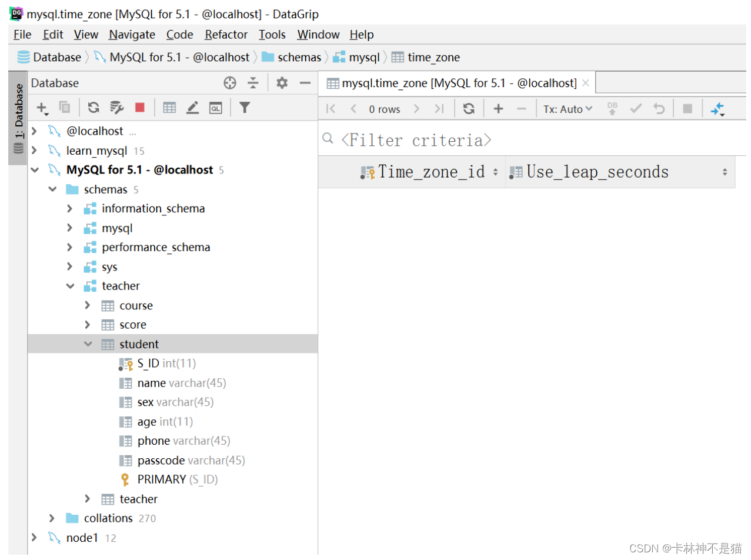
Task: Click the Cancel Running Statements stop icon
Action: click(x=687, y=109)
